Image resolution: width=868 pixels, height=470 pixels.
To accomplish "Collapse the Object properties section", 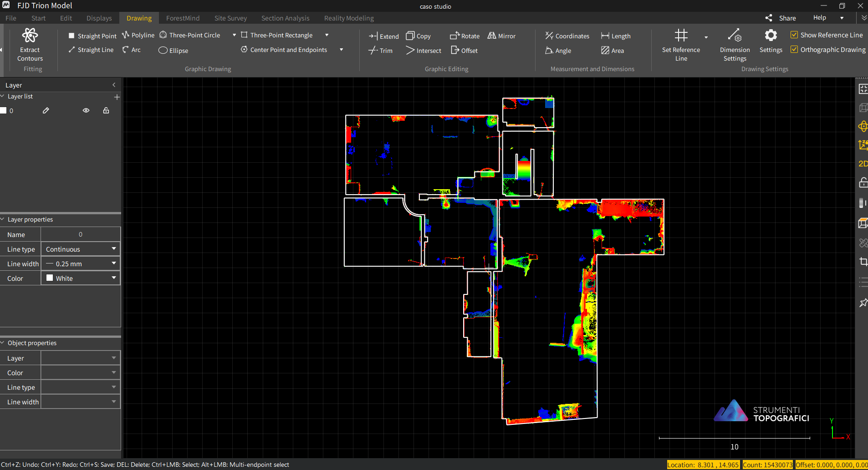I will (3, 343).
